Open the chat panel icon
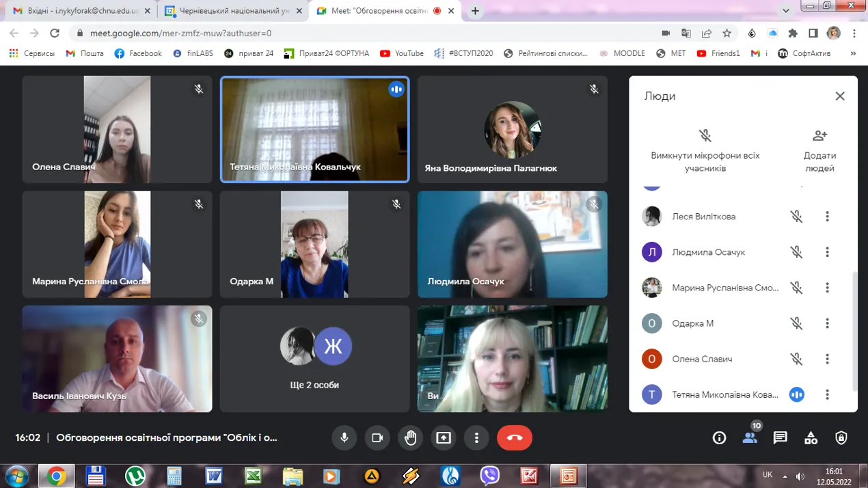This screenshot has width=868, height=488. [x=780, y=438]
